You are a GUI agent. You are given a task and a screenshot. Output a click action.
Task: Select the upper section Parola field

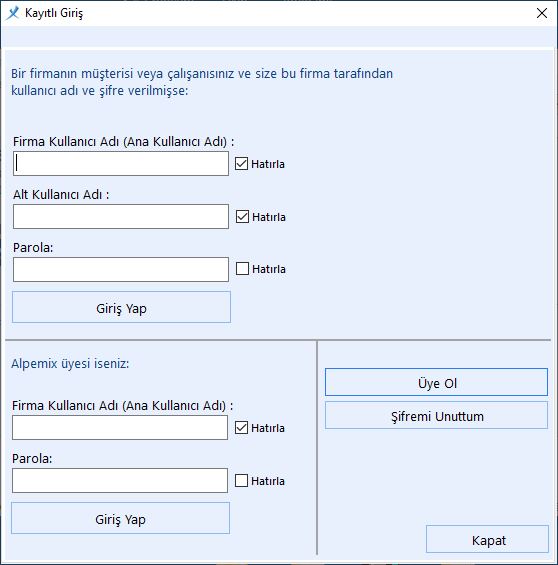(x=121, y=270)
